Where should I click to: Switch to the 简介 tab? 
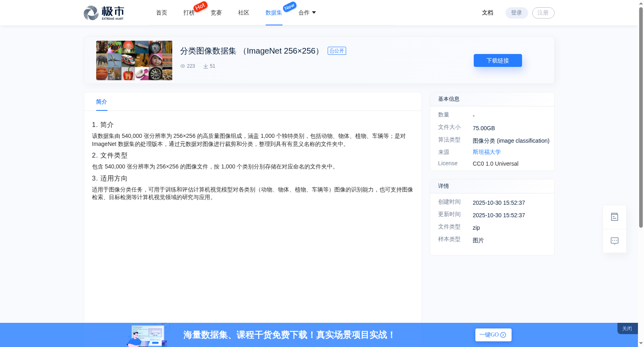tap(101, 102)
